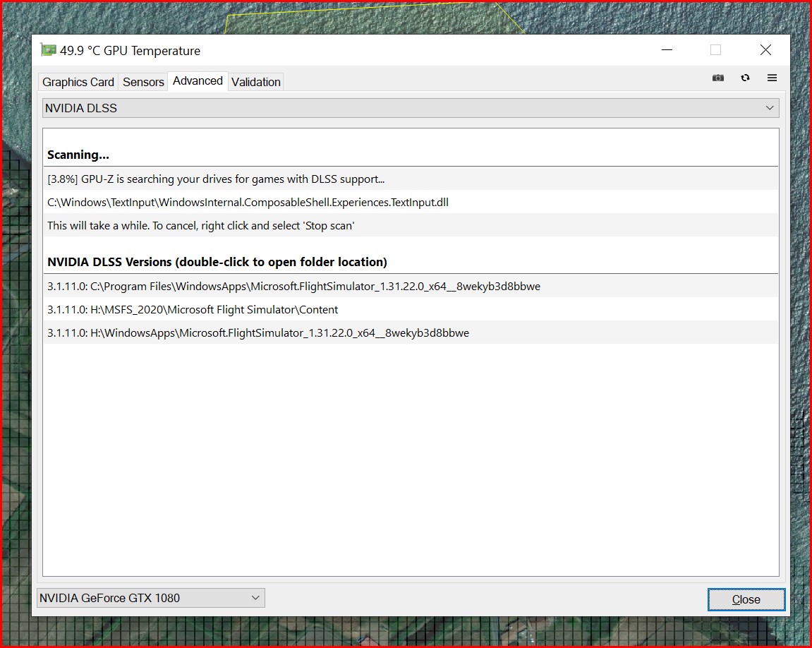Select the C:\Program Files\WindowsApps DLSS entry
This screenshot has height=648, width=812.
(x=411, y=286)
